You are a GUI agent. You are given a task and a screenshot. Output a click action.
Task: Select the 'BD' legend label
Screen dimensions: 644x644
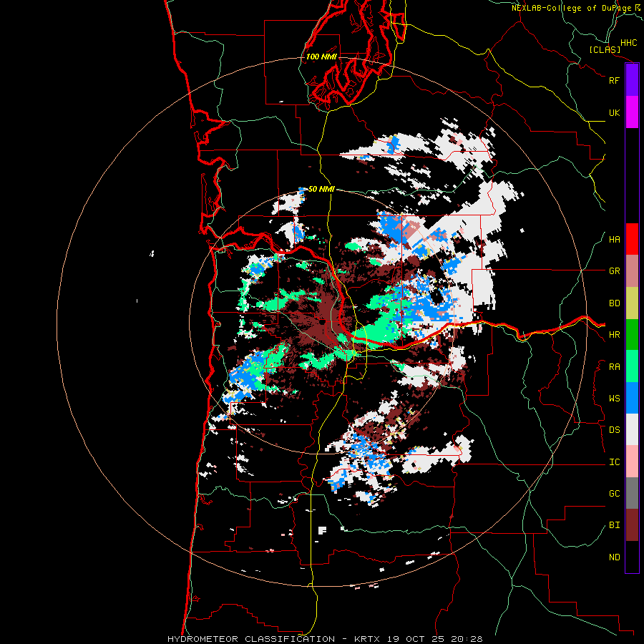tap(614, 303)
